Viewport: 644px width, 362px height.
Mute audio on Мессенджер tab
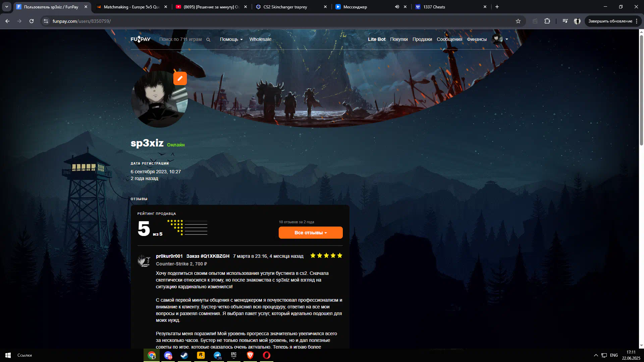pyautogui.click(x=397, y=7)
